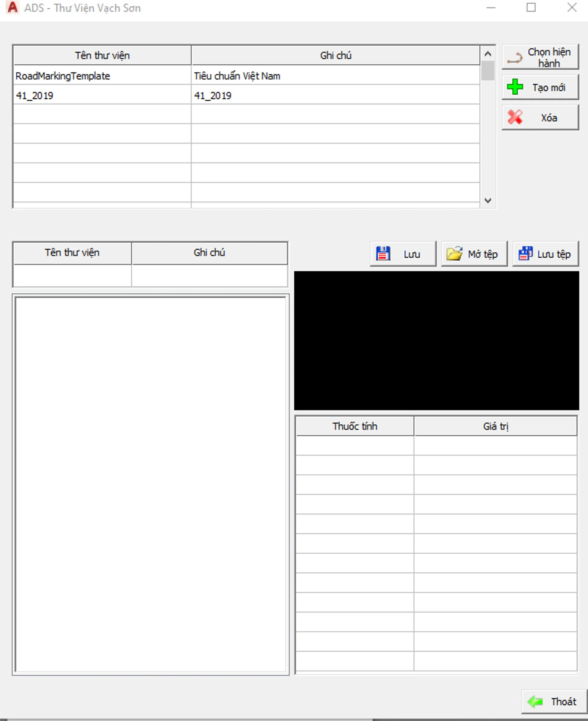
Task: Click the red X icon on Xóa
Action: 515,117
